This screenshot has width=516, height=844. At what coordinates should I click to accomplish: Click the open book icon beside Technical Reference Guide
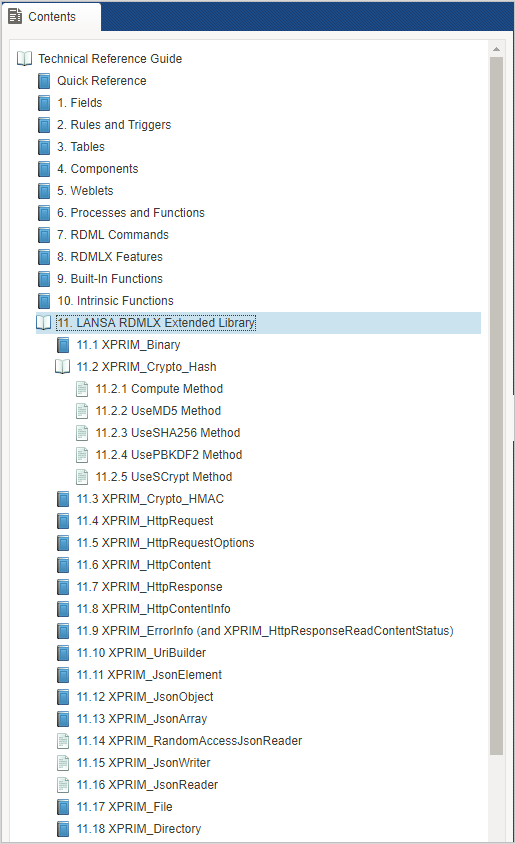tap(25, 59)
